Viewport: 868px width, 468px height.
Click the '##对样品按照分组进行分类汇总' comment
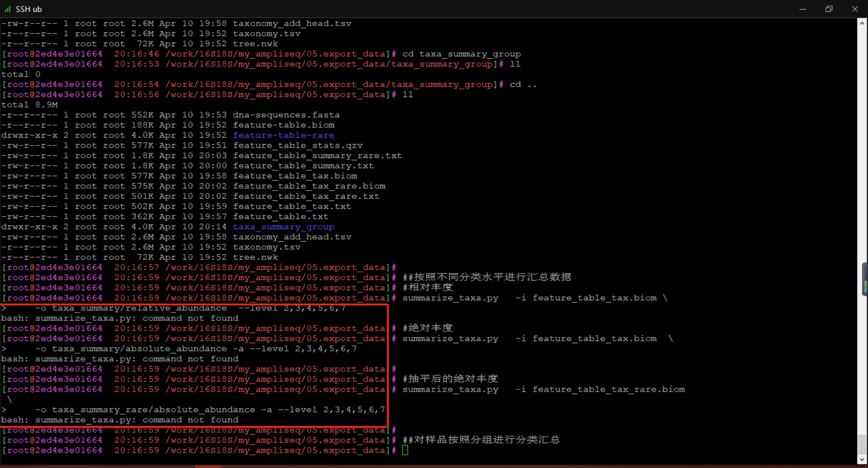tap(481, 440)
